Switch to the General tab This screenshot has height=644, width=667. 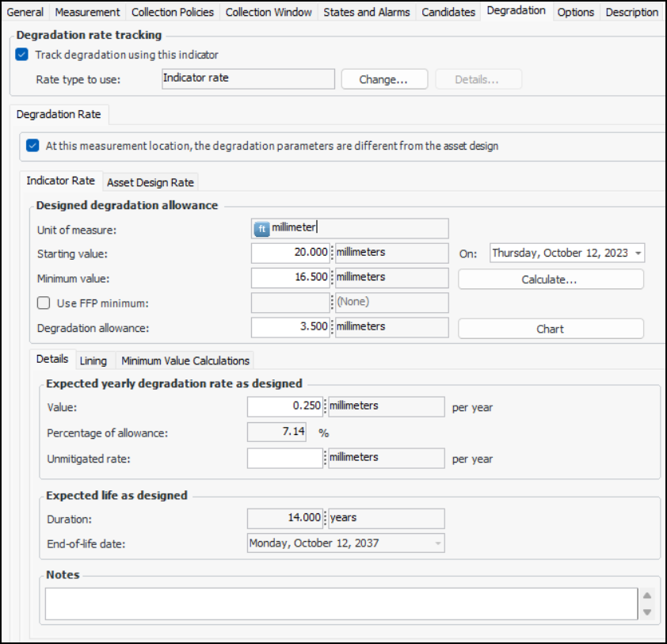point(25,12)
